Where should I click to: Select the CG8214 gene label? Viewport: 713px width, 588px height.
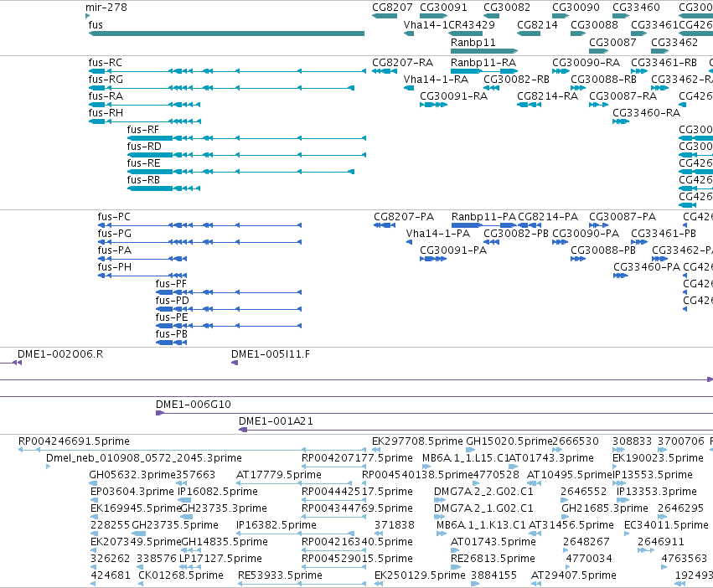[x=537, y=24]
